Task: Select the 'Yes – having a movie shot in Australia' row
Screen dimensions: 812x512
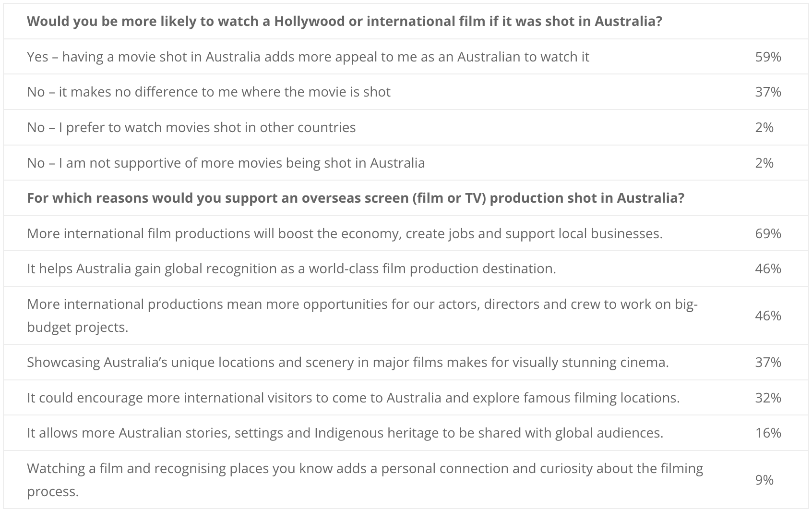Action: (406, 57)
